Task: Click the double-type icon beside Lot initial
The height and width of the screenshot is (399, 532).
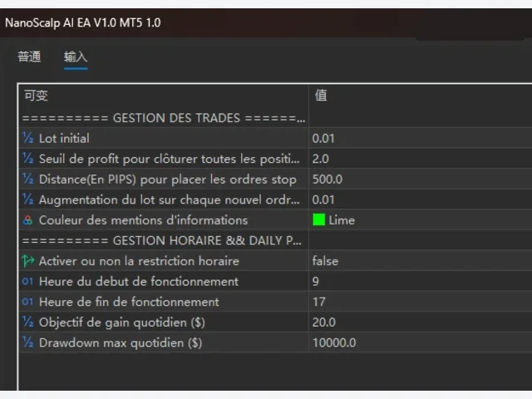Action: [27, 138]
